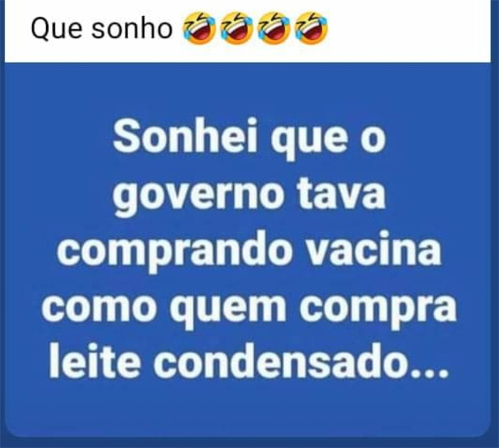Image resolution: width=499 pixels, height=448 pixels.
Task: Click the word "sonho" in the caption
Action: click(132, 29)
